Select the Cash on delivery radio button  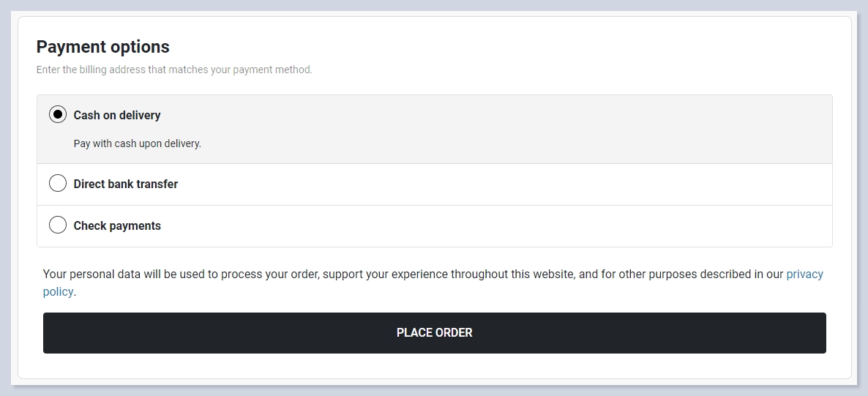click(x=58, y=115)
